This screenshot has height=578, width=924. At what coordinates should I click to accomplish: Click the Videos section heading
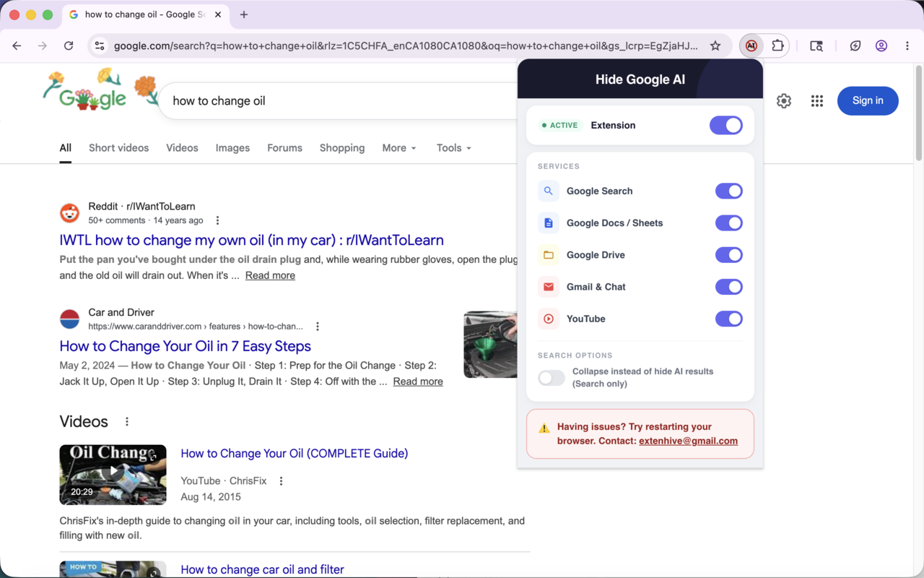coord(84,422)
